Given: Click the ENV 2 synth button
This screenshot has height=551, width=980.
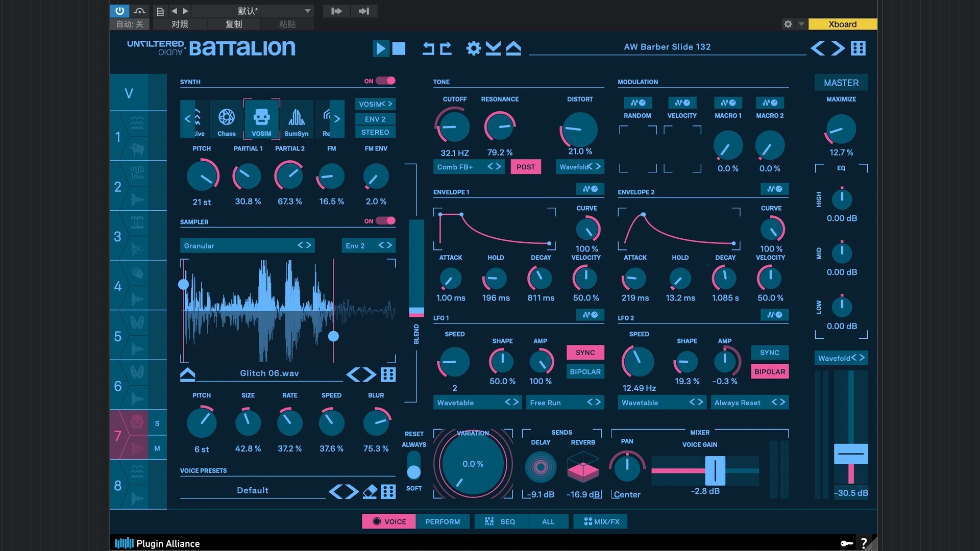Looking at the screenshot, I should click(x=375, y=119).
